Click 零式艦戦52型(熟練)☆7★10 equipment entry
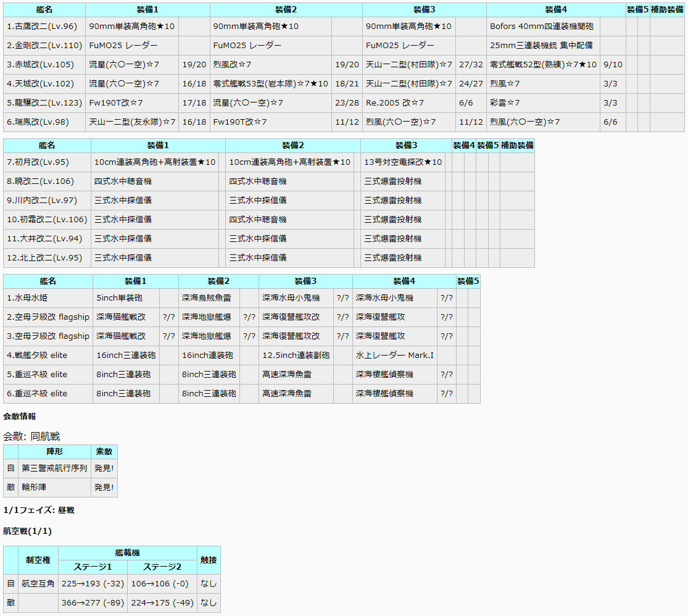This screenshot has width=688, height=616. (543, 65)
